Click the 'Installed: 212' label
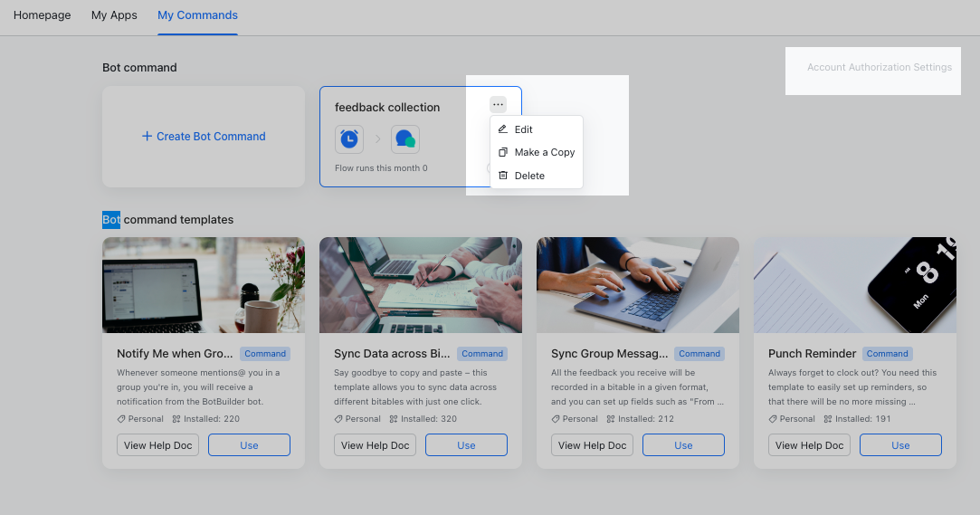The image size is (980, 515). (645, 419)
